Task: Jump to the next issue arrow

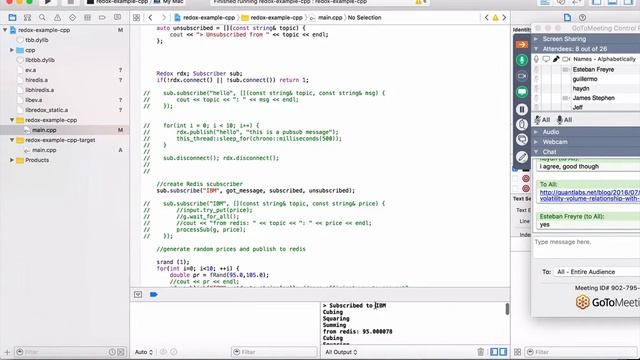Action: coord(504,18)
